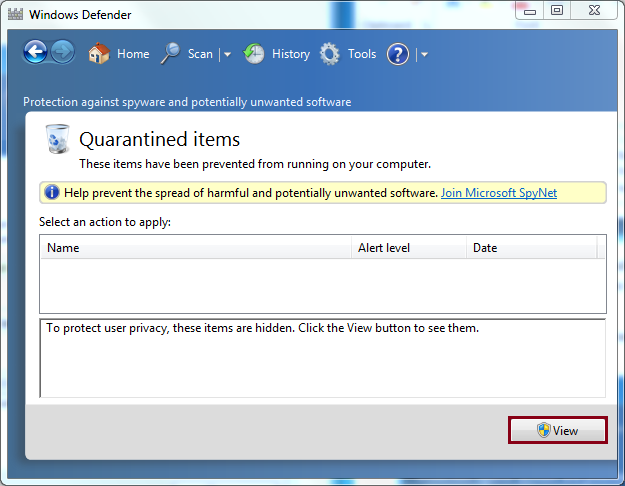Click the blue Help question mark icon

(397, 54)
